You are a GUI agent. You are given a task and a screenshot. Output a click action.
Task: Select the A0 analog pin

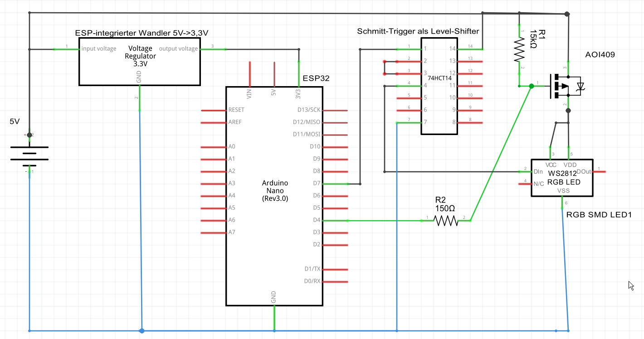(214, 147)
